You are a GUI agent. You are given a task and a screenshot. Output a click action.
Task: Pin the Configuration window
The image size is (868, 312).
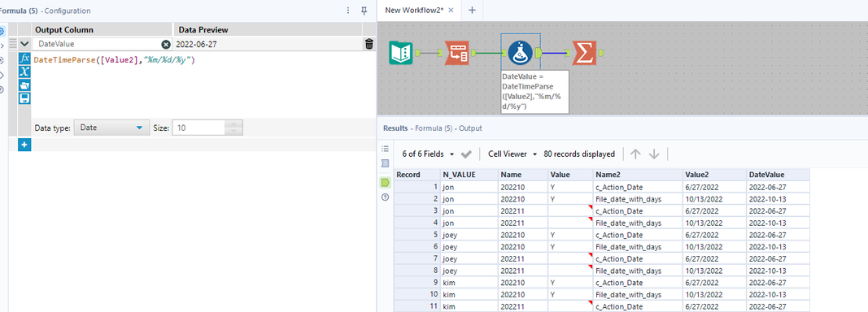(364, 11)
